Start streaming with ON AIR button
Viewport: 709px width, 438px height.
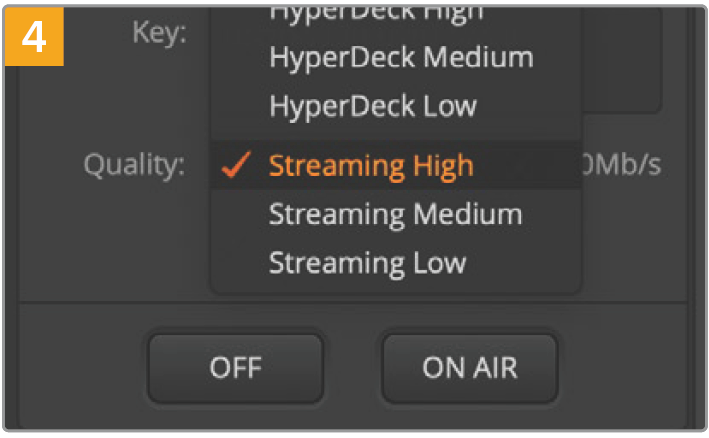[x=469, y=367]
